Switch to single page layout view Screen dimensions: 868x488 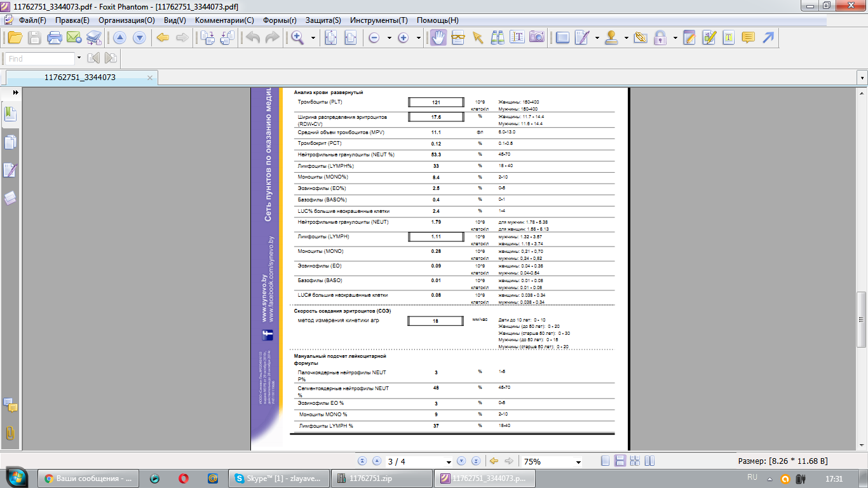606,461
